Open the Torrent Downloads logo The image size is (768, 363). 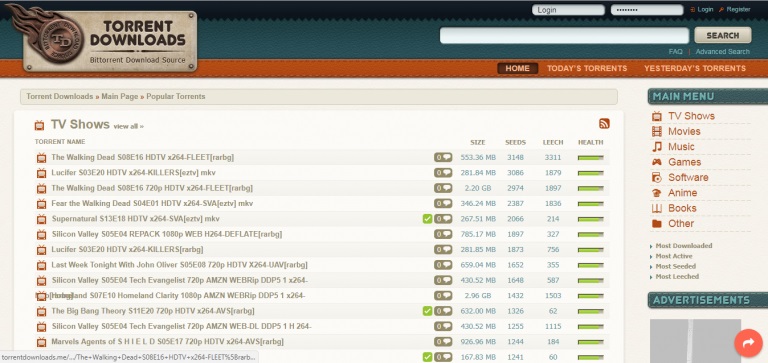[x=103, y=39]
